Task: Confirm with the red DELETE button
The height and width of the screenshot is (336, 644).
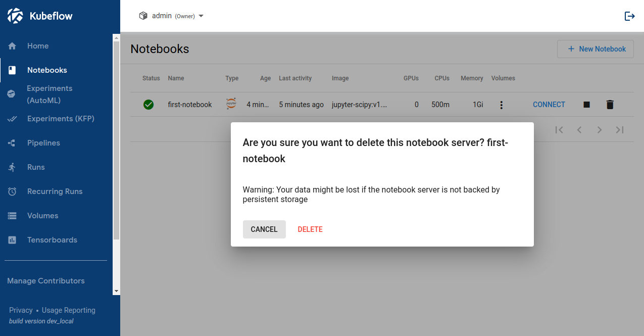Action: click(310, 229)
